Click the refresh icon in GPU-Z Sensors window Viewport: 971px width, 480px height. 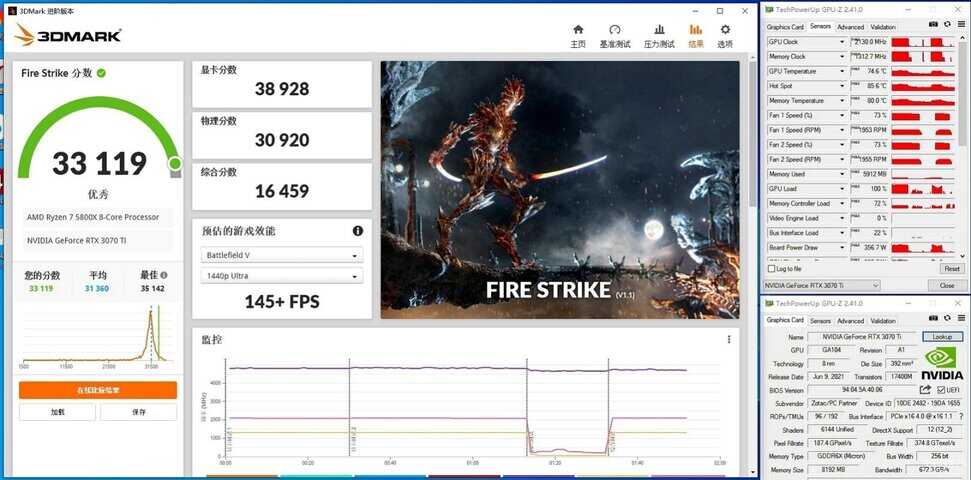[x=947, y=24]
